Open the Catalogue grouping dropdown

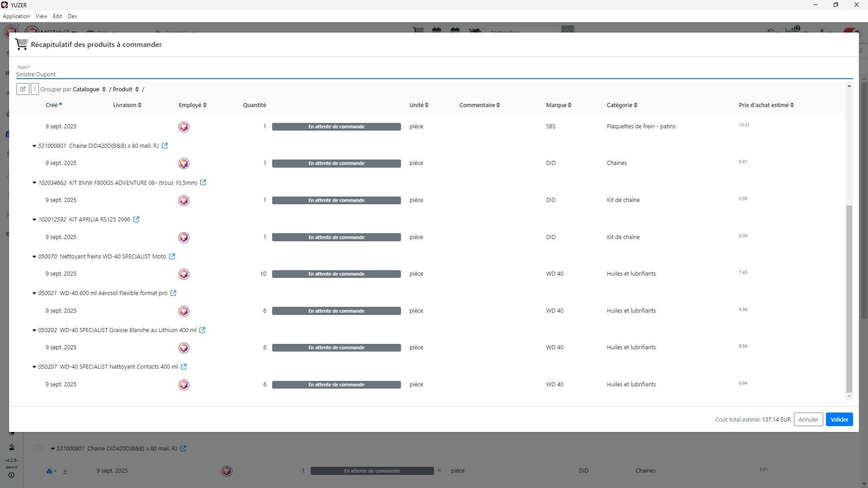point(89,89)
